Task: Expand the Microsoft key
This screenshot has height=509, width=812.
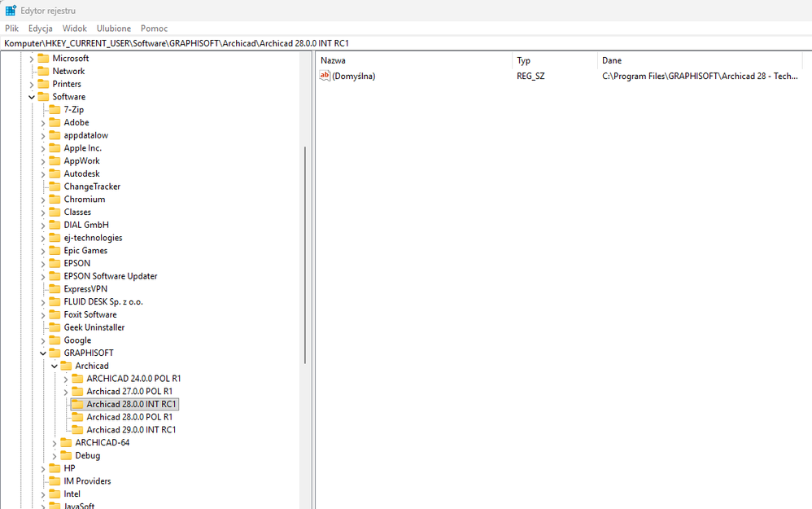Action: 32,59
